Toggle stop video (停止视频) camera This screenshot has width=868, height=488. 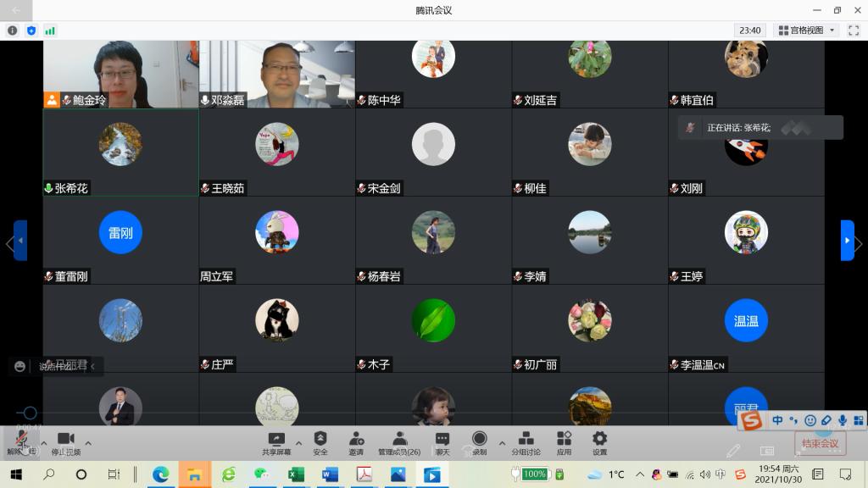pos(66,444)
